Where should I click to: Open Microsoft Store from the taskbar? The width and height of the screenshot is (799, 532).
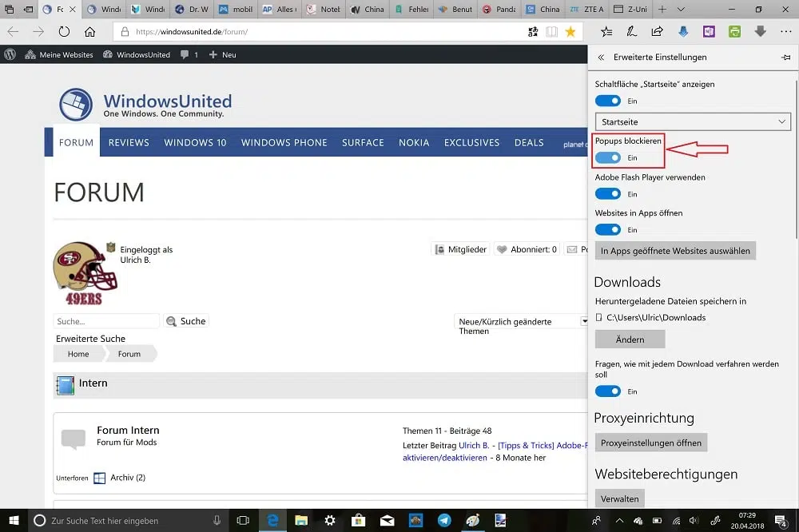click(358, 520)
